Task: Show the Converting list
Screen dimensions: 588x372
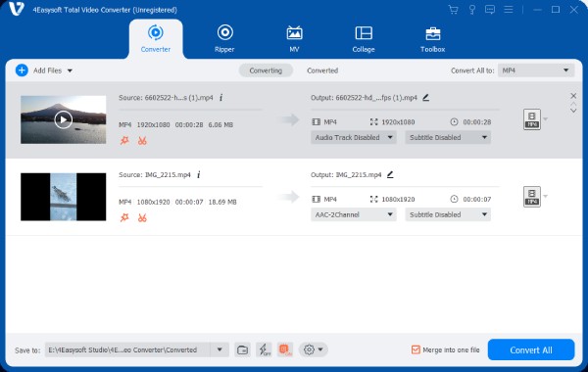Action: [266, 70]
